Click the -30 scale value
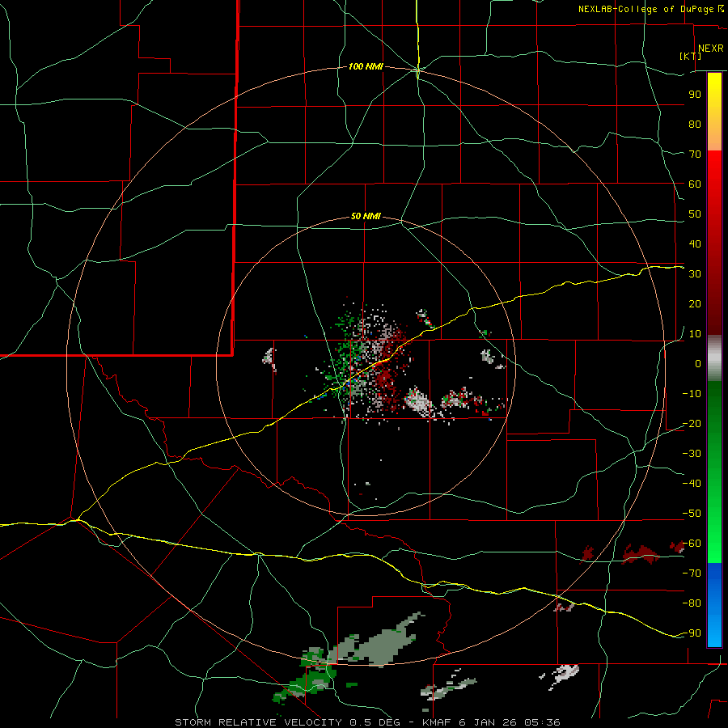 coord(692,454)
